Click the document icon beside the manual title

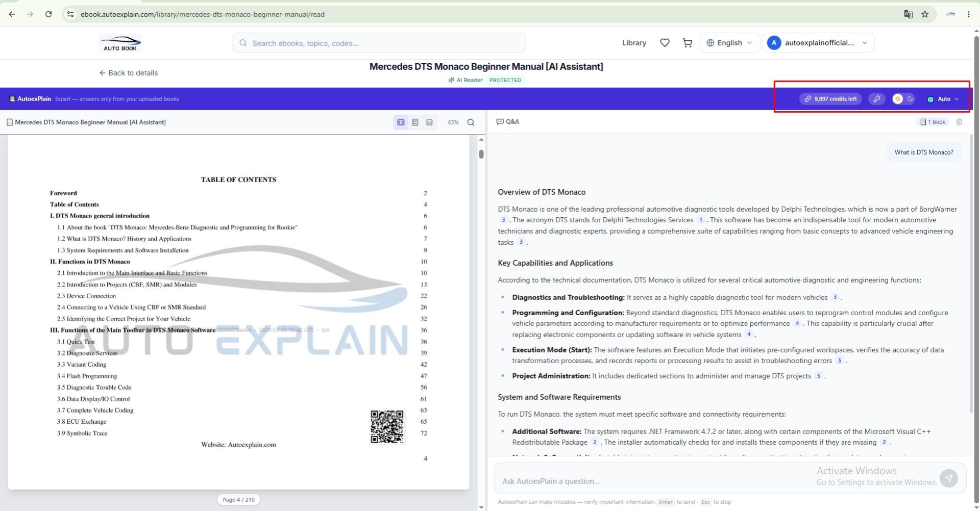[x=10, y=122]
